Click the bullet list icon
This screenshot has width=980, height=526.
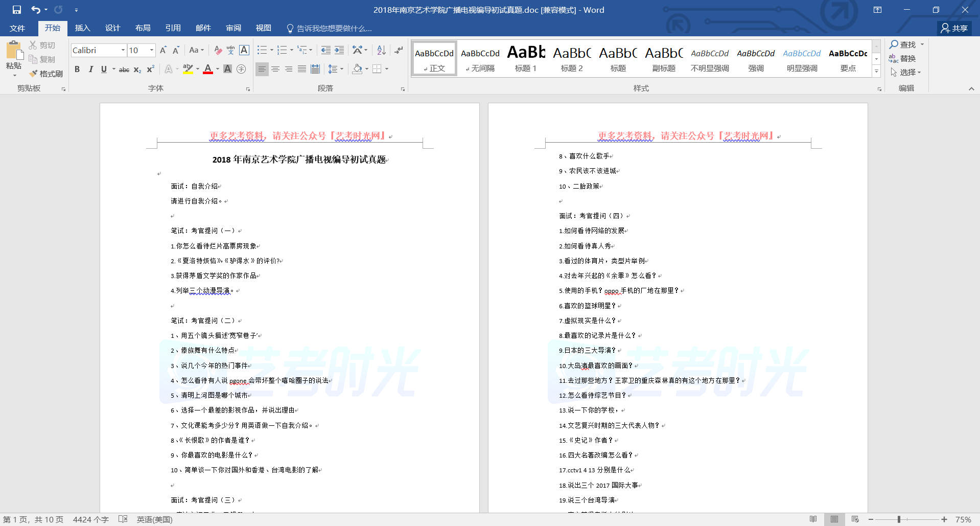coord(262,50)
